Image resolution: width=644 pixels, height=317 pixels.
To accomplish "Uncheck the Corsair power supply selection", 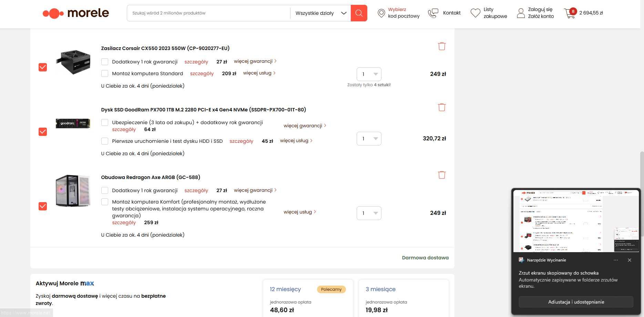I will pos(43,67).
